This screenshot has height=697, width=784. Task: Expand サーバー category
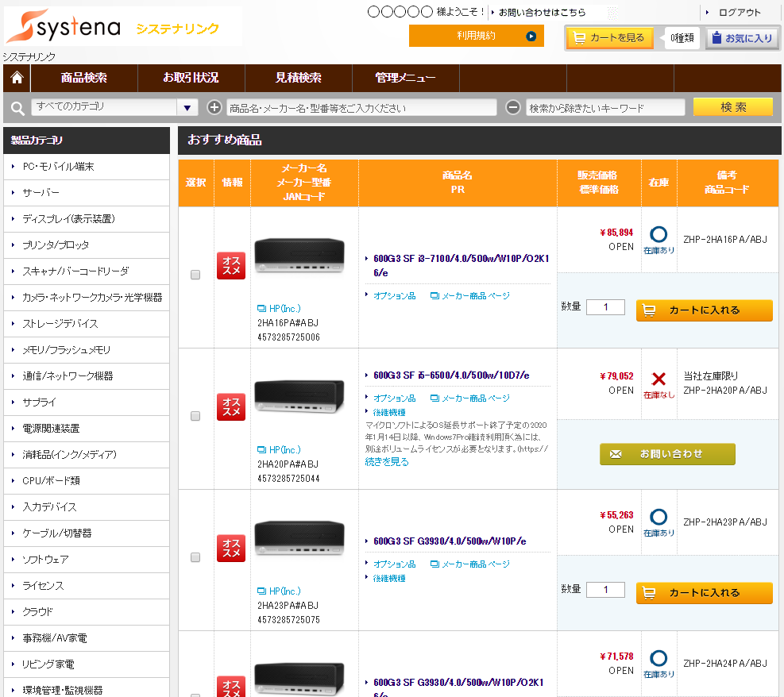pyautogui.click(x=87, y=193)
